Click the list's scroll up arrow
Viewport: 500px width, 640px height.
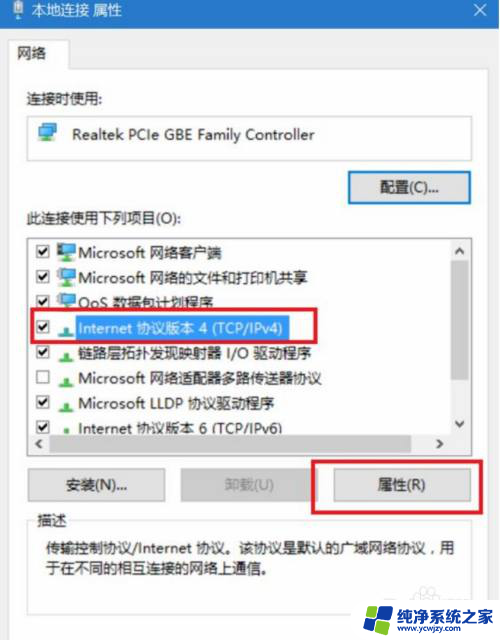(x=460, y=251)
